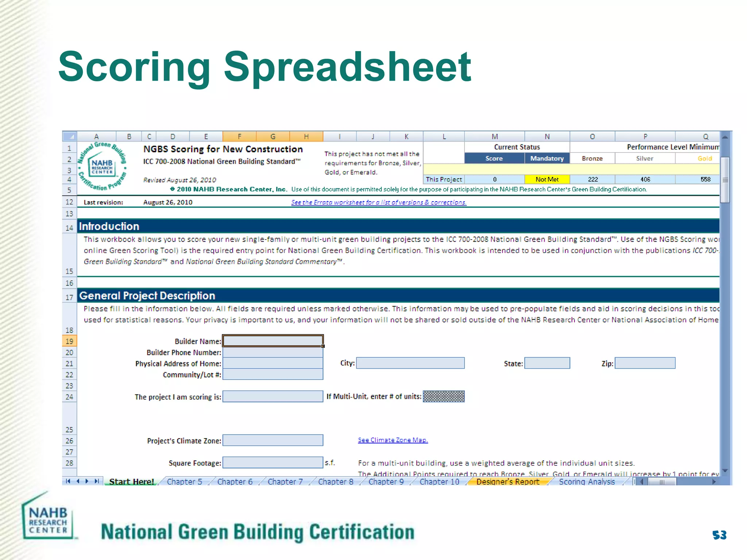Click the Physical Address of Home field
This screenshot has height=560, width=747.
click(273, 363)
